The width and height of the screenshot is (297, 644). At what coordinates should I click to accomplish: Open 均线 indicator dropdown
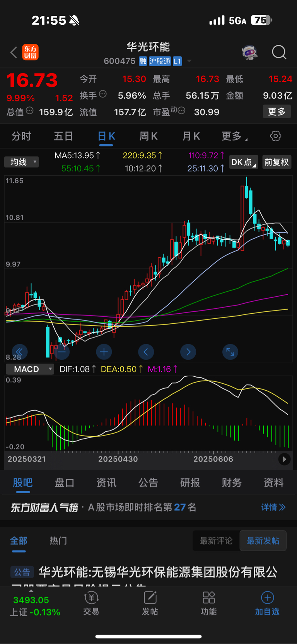(x=22, y=162)
